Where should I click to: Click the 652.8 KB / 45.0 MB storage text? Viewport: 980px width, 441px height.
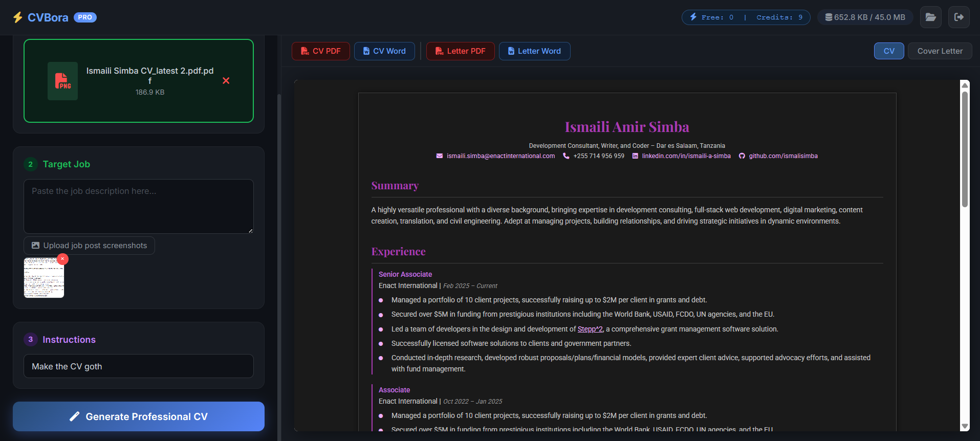tap(869, 17)
